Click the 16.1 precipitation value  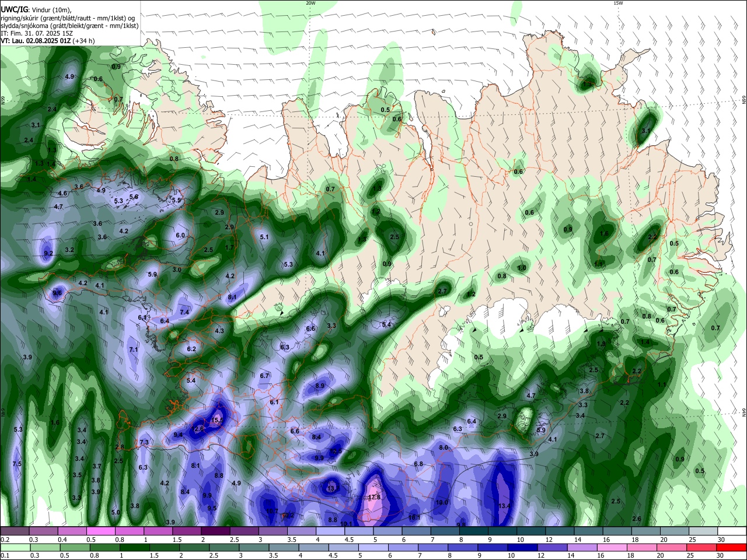414,517
